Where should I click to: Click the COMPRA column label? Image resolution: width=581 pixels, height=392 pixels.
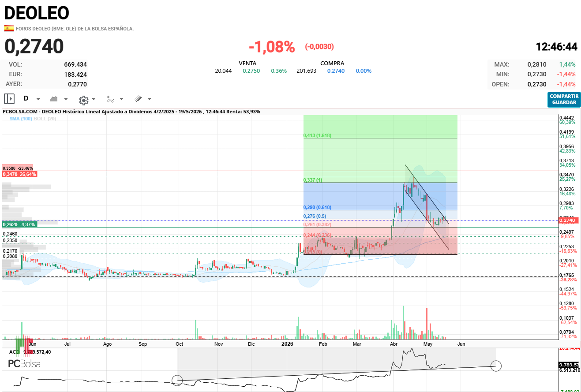tap(332, 63)
